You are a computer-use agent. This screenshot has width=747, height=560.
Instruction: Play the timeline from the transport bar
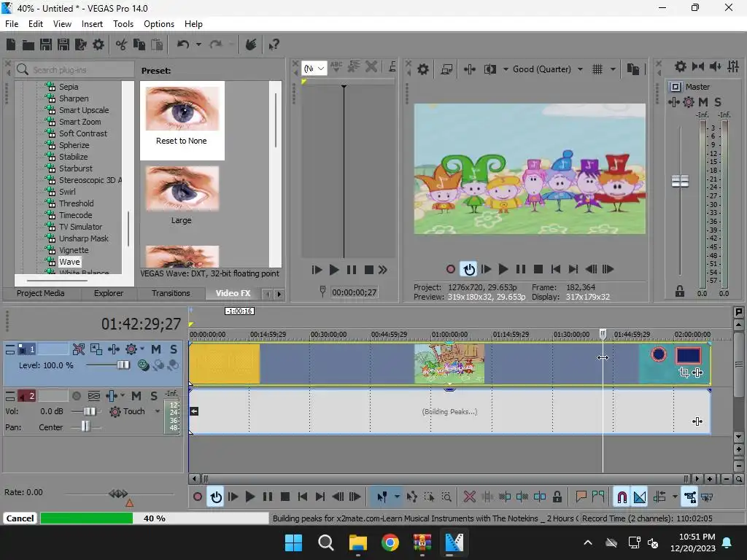click(249, 497)
